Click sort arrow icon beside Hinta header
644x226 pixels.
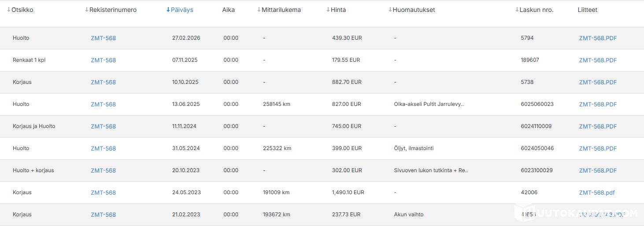coord(328,10)
